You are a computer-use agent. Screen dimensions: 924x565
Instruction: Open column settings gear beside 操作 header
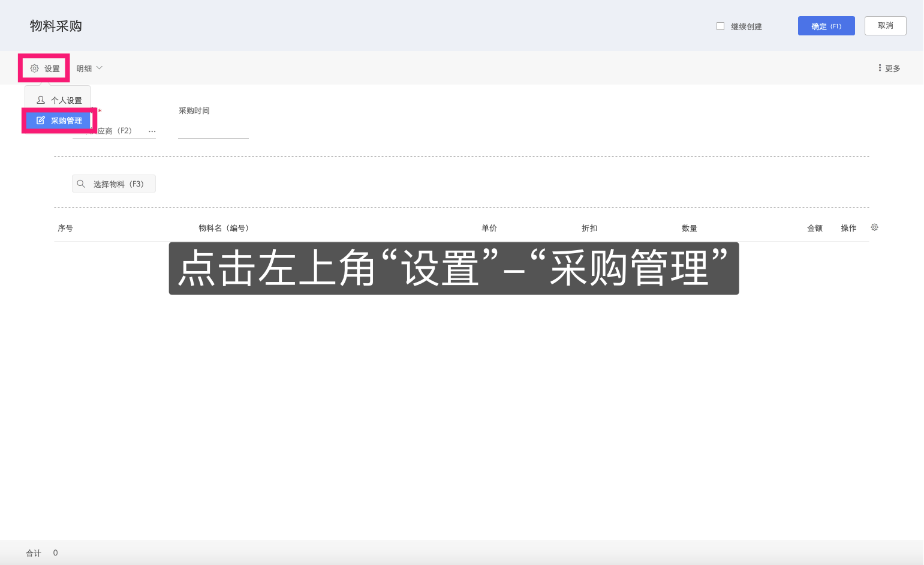(874, 227)
